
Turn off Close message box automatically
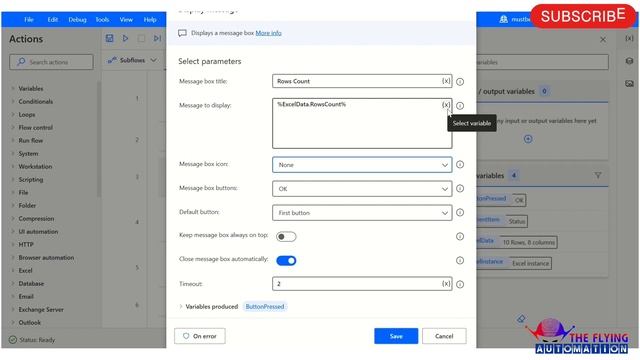(286, 260)
